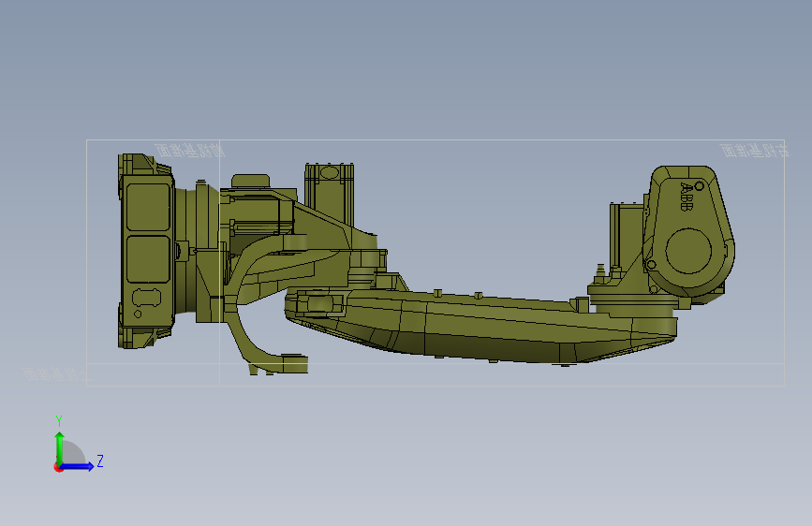Screen dimensions: 812x526
Task: Select the large circular cover below ABB logo
Action: (x=688, y=251)
